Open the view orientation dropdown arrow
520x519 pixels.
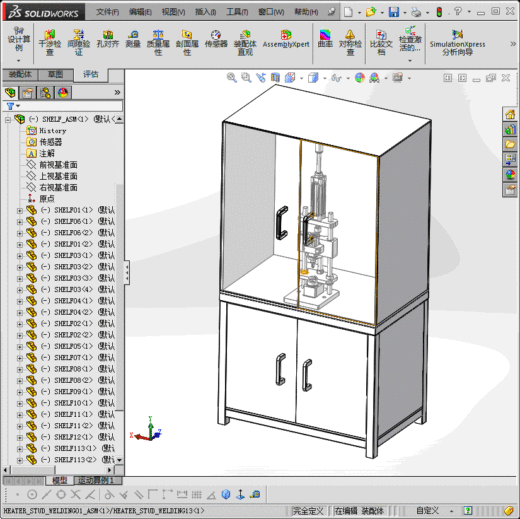pyautogui.click(x=325, y=78)
